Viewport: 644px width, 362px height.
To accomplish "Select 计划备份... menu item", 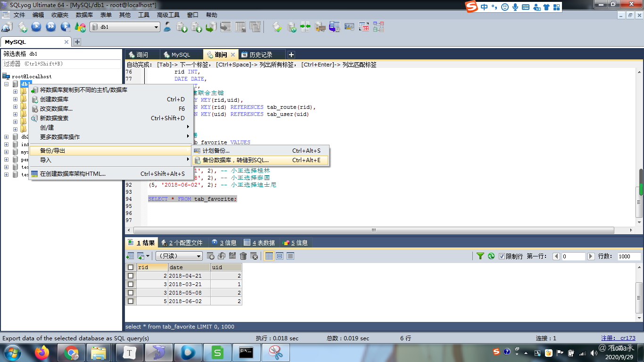I will 260,151.
